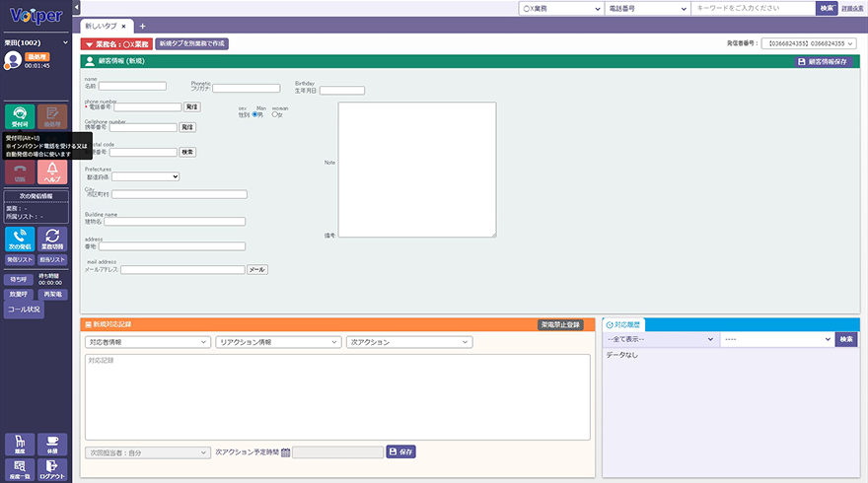
Task: Click the 詳細検索 link
Action: [x=852, y=8]
